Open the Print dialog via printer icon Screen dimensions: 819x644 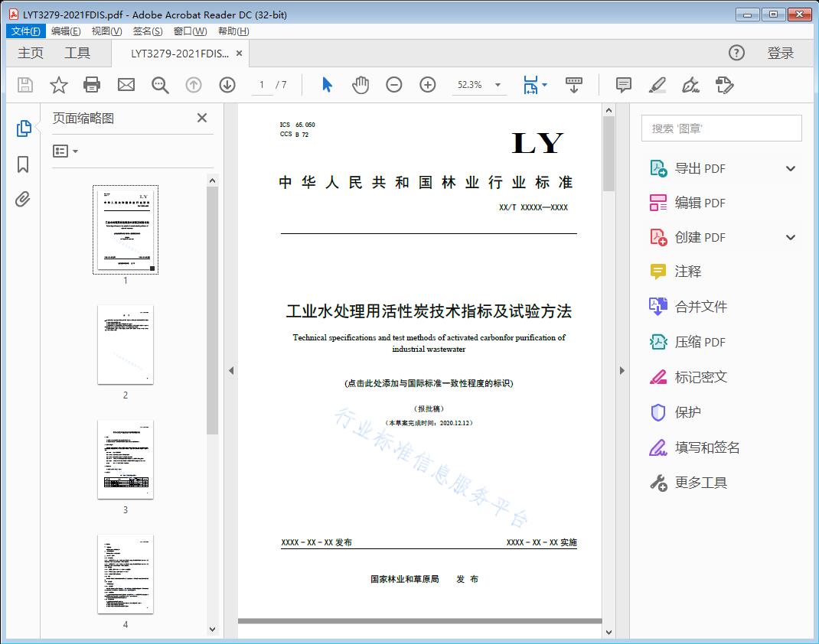pos(92,85)
